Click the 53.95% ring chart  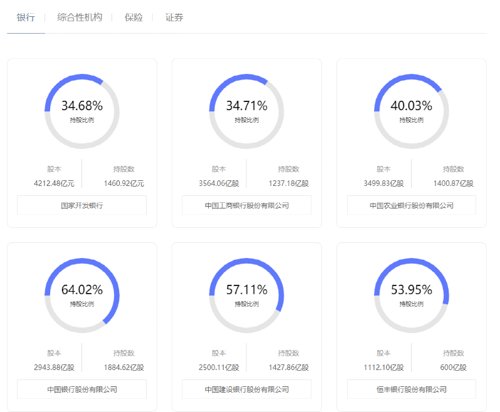(x=411, y=295)
